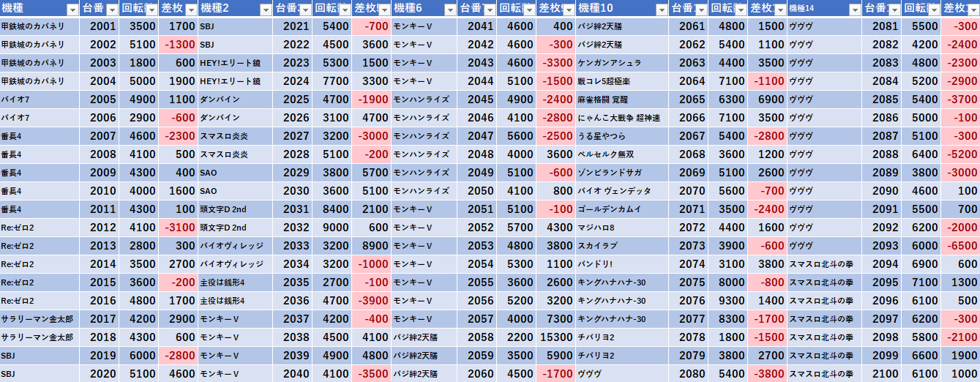Image resolution: width=980 pixels, height=382 pixels.
Task: Select the バイオ ヴェンデッタ cell
Action: [x=623, y=191]
